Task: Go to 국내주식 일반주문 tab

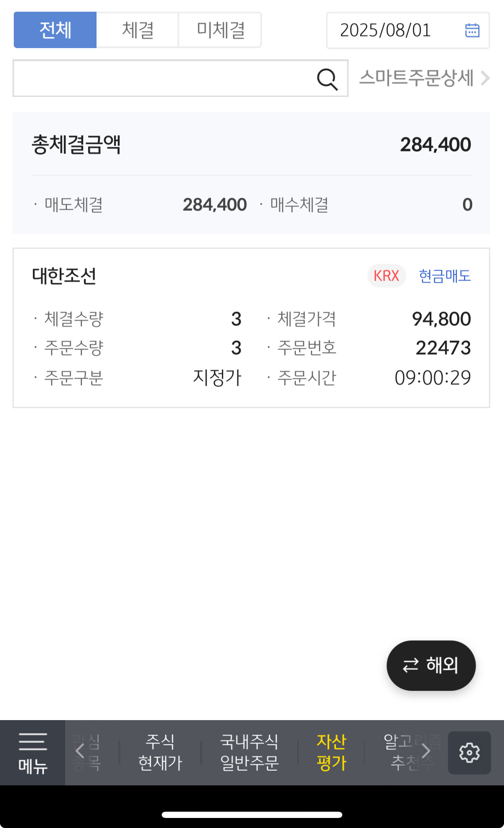Action: [x=249, y=753]
